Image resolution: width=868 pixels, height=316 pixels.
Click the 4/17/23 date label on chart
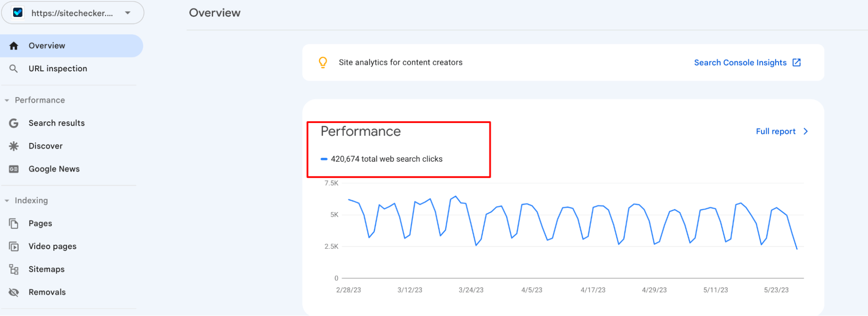coord(593,290)
